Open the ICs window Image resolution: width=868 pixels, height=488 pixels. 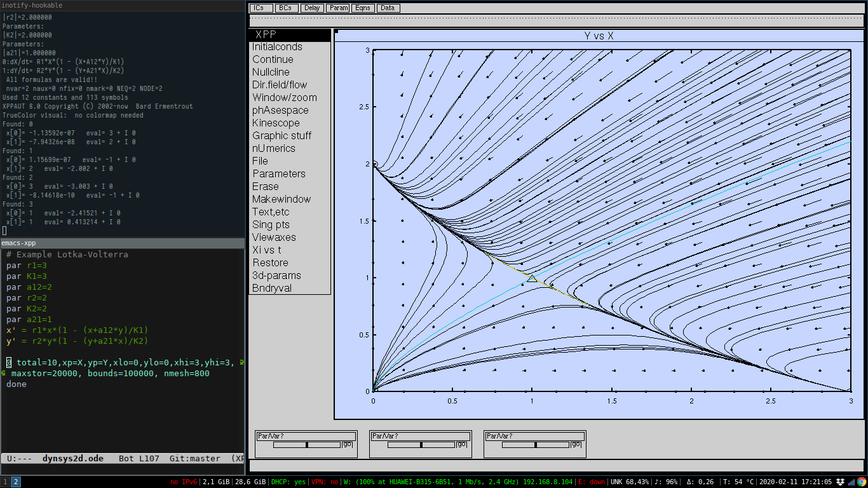(261, 8)
